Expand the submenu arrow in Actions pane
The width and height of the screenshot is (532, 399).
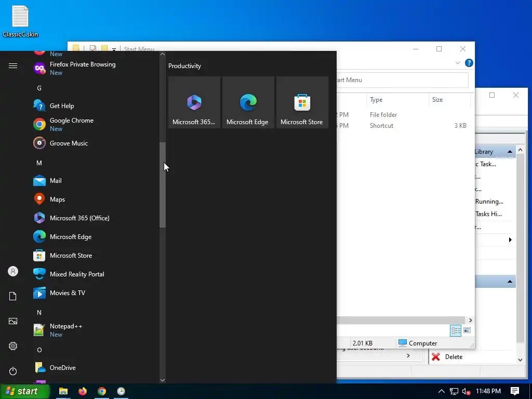coord(510,240)
